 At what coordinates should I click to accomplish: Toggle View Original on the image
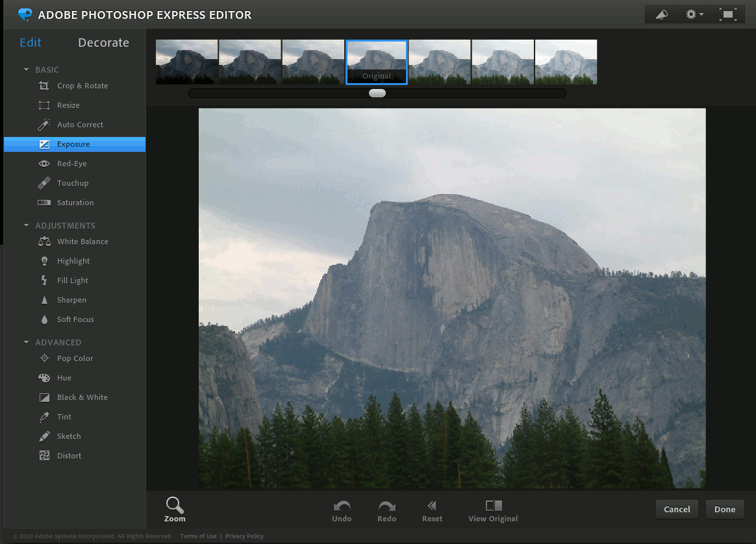pos(493,510)
